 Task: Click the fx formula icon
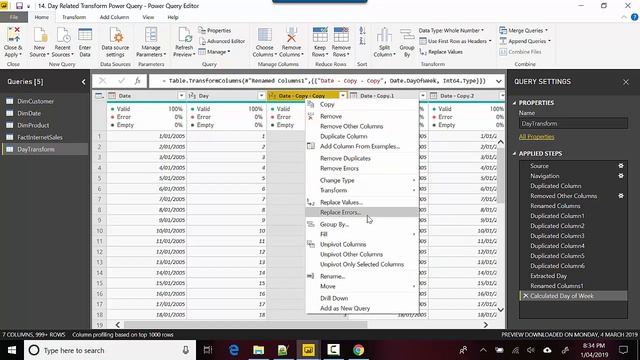(138, 81)
